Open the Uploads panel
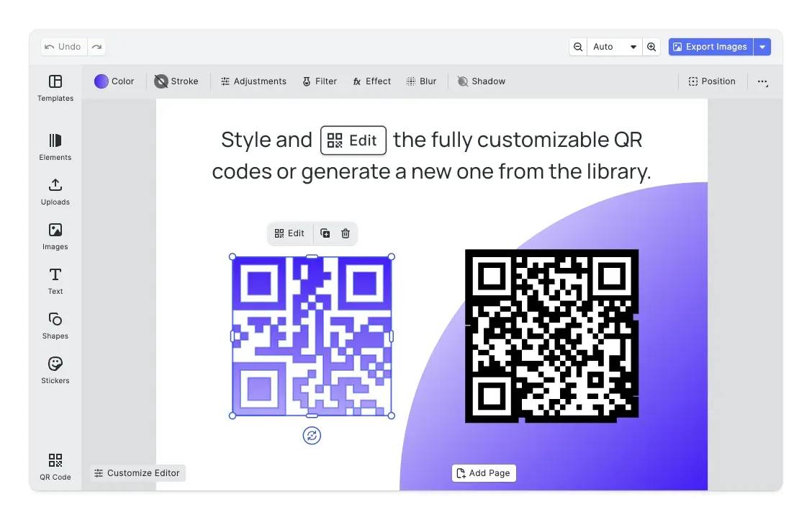The image size is (812, 520). (x=55, y=192)
